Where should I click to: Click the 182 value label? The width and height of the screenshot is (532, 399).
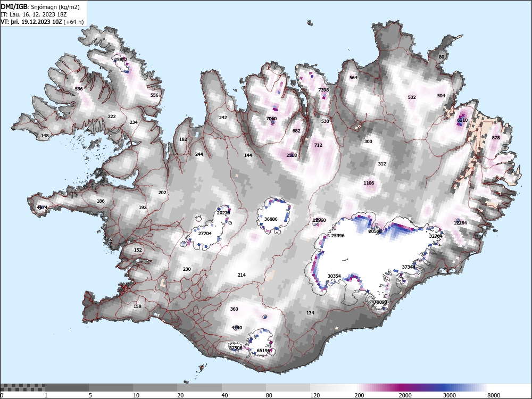pos(183,139)
